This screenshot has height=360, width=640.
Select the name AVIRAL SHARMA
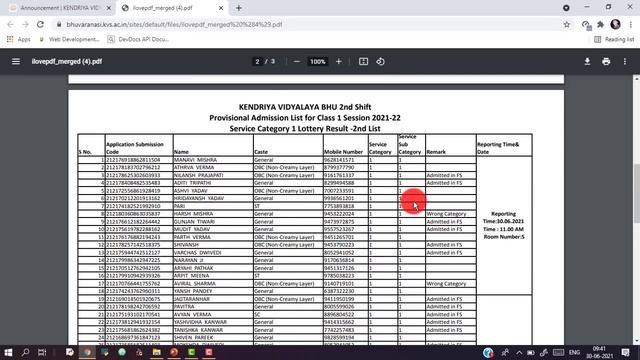coord(195,284)
